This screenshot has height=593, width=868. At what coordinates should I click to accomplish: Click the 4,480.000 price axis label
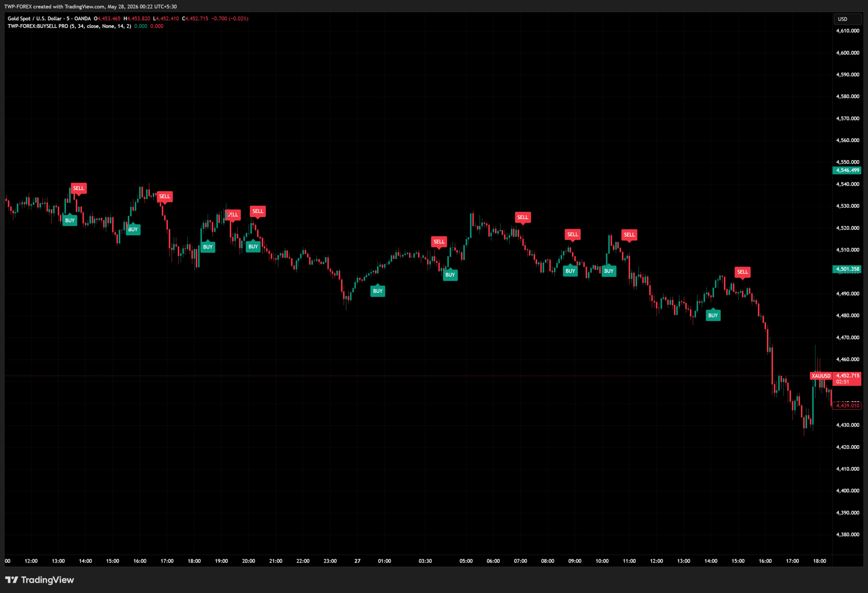pyautogui.click(x=847, y=316)
